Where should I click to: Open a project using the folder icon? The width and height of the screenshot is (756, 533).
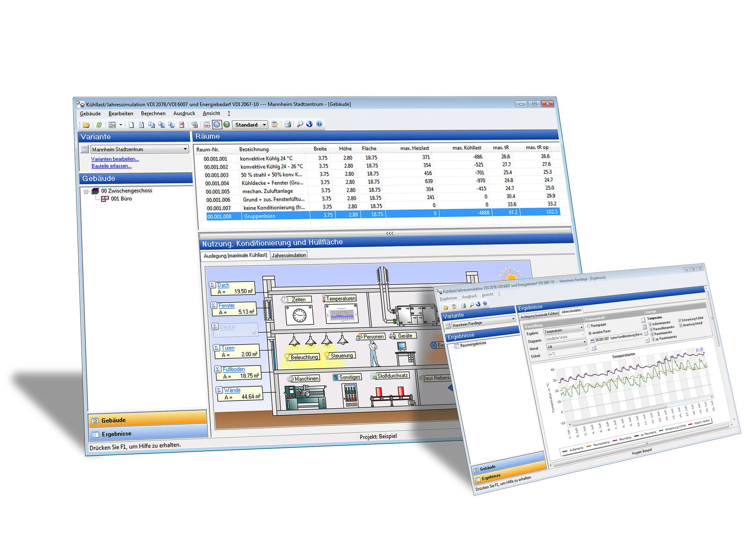(x=86, y=125)
